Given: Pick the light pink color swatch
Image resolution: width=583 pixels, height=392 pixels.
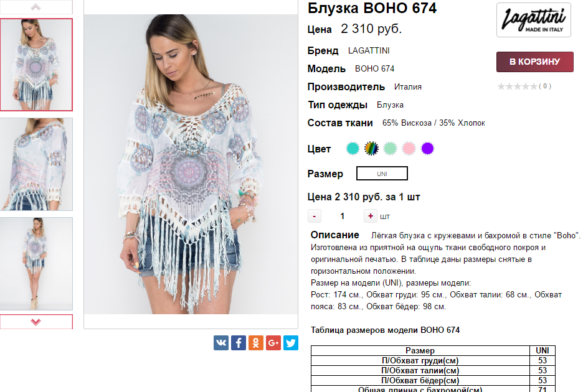Looking at the screenshot, I should click(409, 149).
